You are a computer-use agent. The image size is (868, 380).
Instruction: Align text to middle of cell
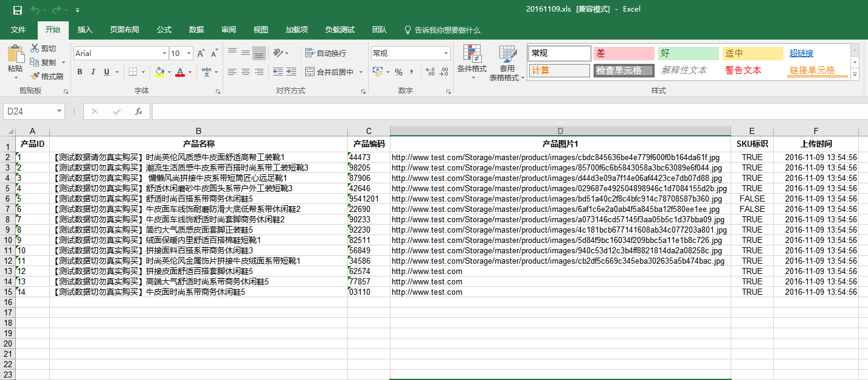[246, 53]
